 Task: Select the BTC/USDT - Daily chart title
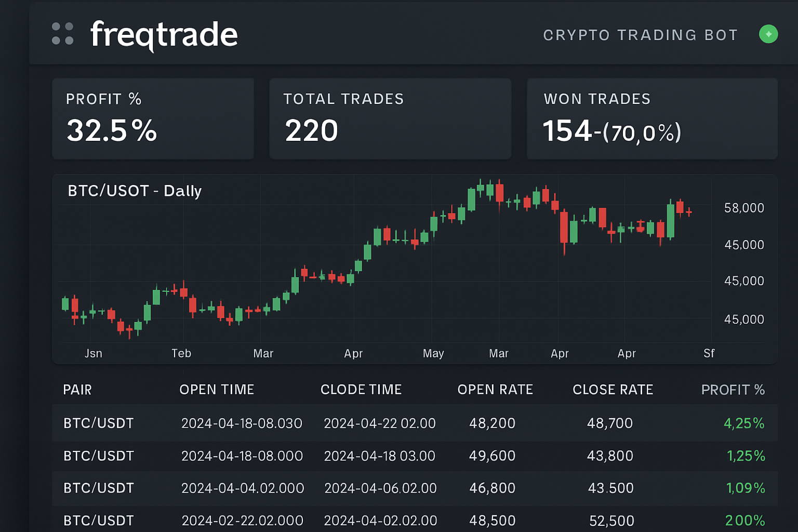[134, 191]
